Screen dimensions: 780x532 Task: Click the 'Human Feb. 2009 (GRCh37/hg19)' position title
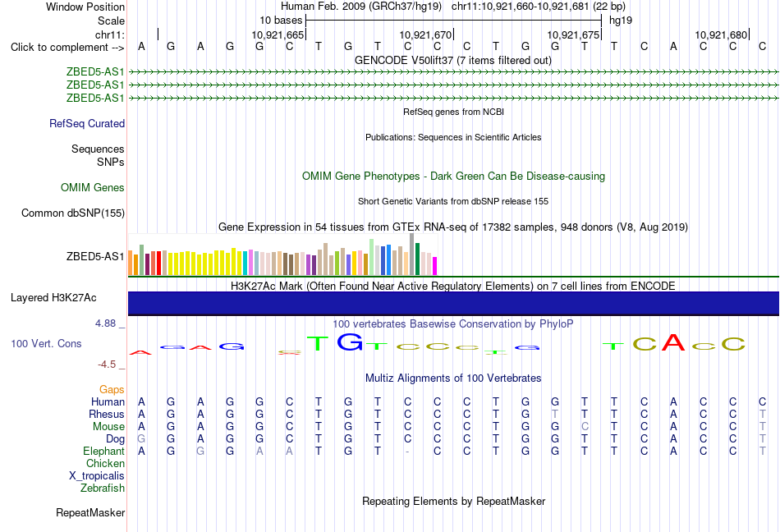(x=361, y=7)
